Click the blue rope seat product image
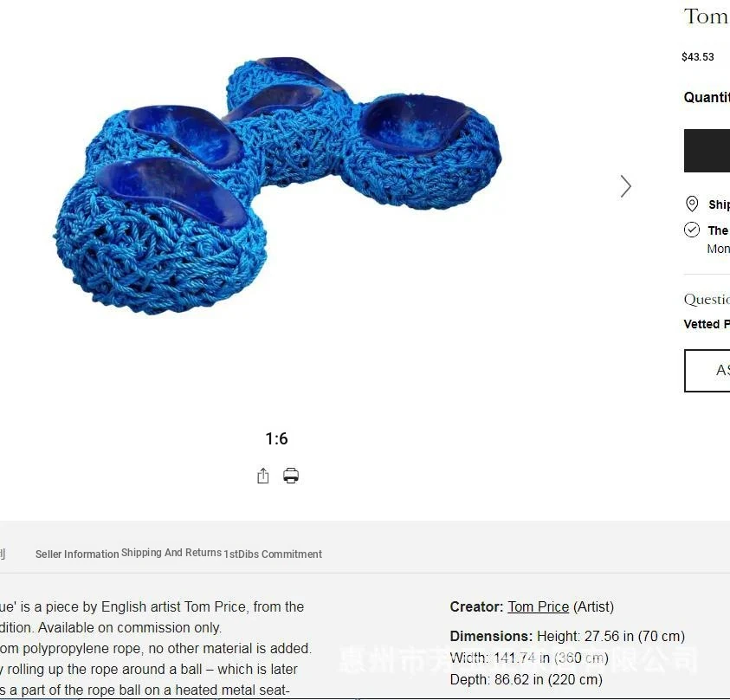Image resolution: width=730 pixels, height=700 pixels. pyautogui.click(x=277, y=185)
